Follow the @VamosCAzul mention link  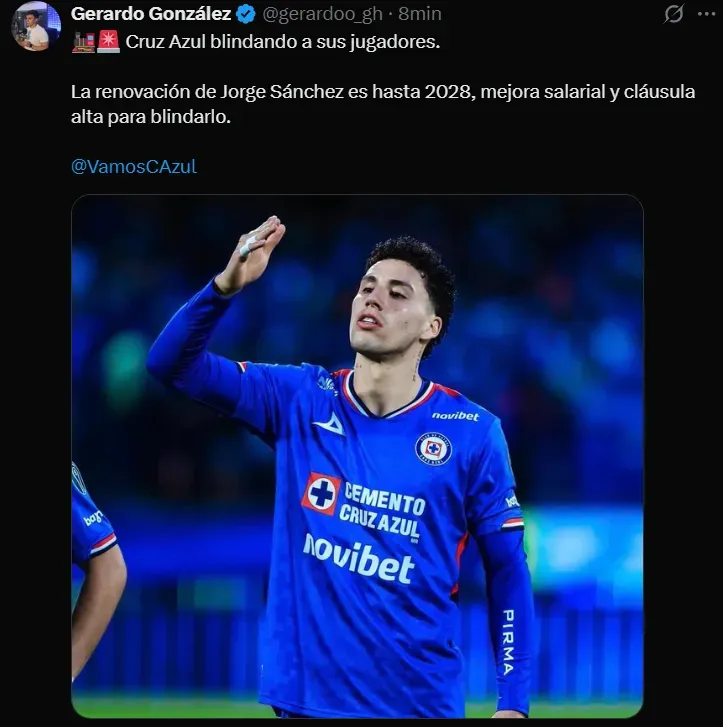tap(134, 166)
